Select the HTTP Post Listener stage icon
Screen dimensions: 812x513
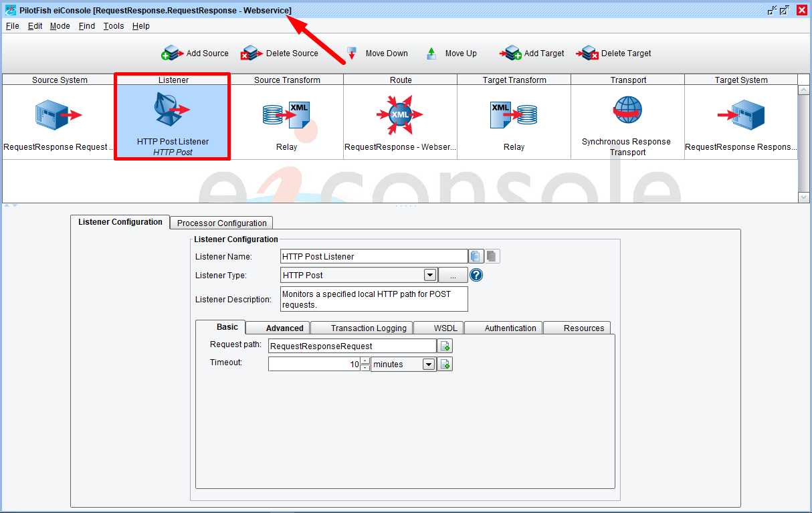[173, 110]
